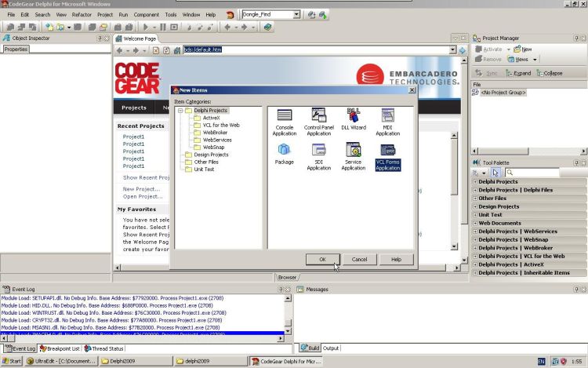
Task: Click Cancel in the New Items dialog
Action: 359,259
